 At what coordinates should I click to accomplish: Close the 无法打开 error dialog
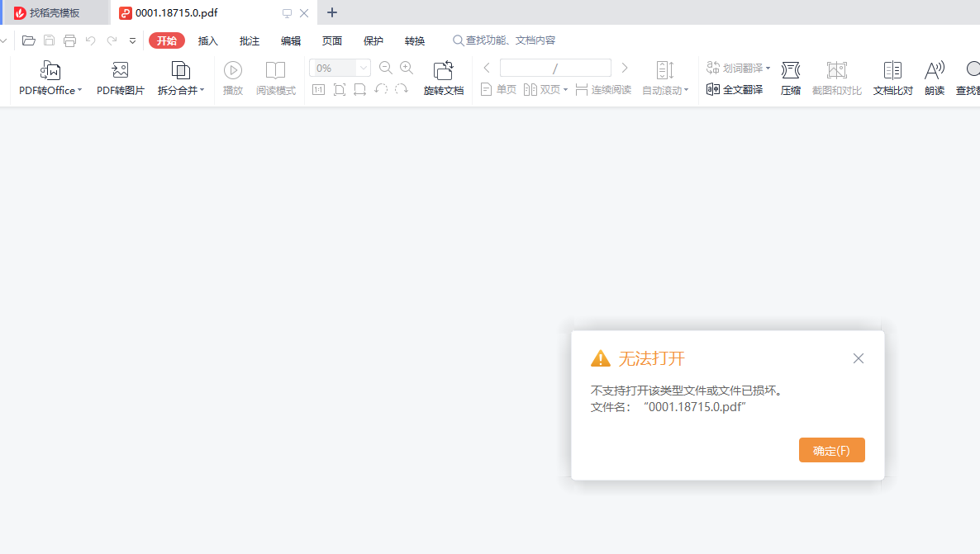click(858, 358)
